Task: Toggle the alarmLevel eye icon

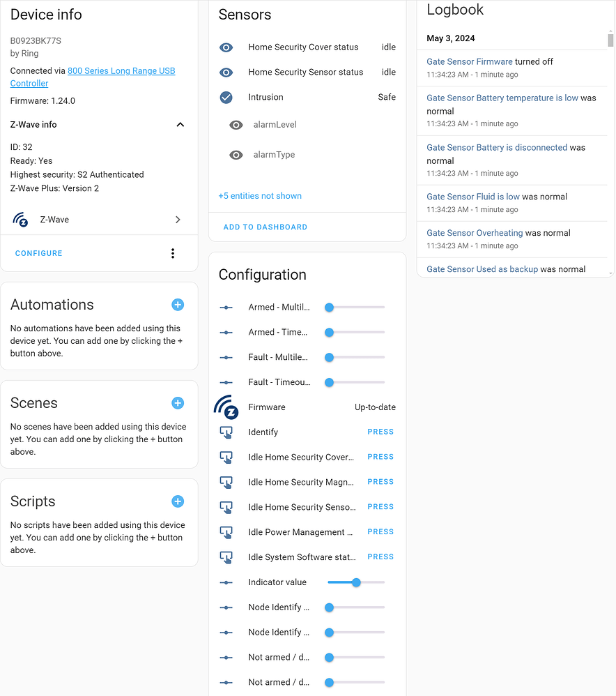Action: 236,126
